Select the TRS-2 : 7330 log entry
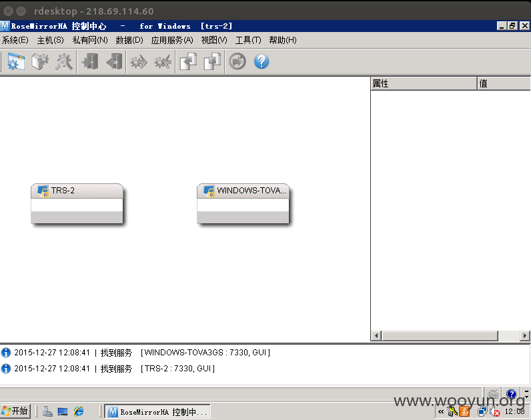This screenshot has width=531, height=420. pyautogui.click(x=107, y=368)
